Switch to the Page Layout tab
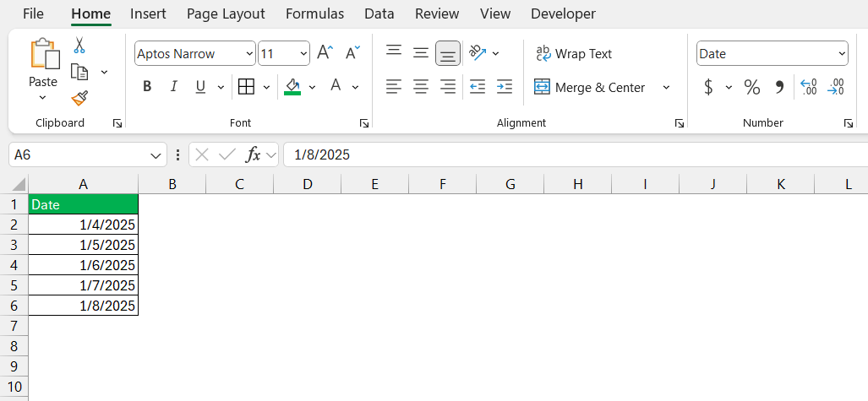This screenshot has height=401, width=868. pyautogui.click(x=226, y=14)
